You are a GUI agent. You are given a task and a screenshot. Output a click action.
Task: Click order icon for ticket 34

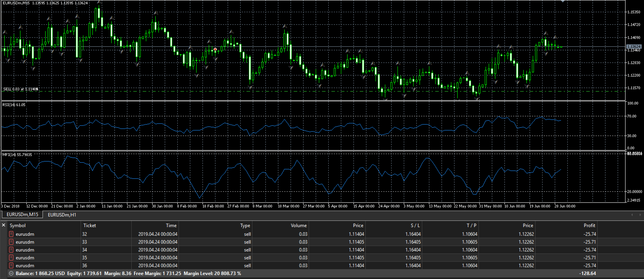(11, 250)
